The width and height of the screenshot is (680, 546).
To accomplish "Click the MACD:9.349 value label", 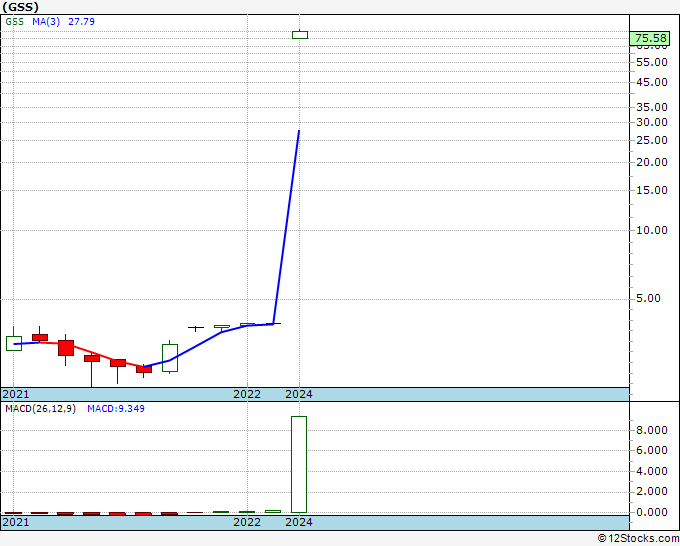I will pos(116,409).
